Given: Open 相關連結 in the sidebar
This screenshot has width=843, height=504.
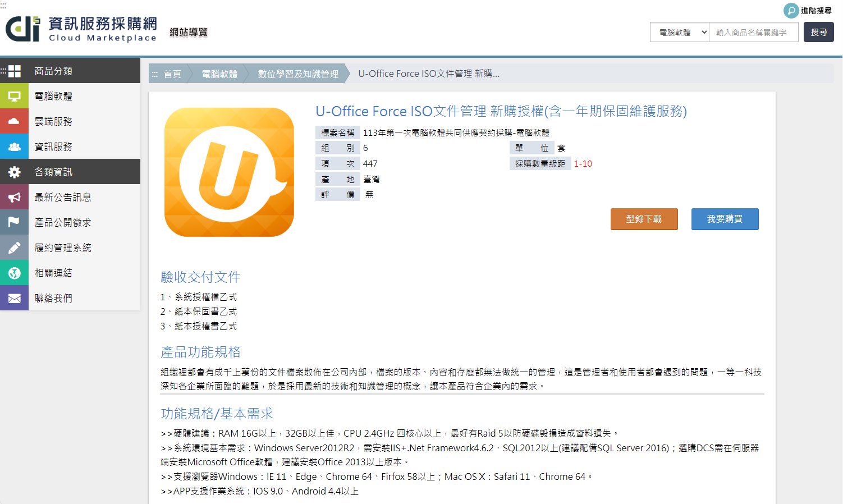Looking at the screenshot, I should point(53,273).
